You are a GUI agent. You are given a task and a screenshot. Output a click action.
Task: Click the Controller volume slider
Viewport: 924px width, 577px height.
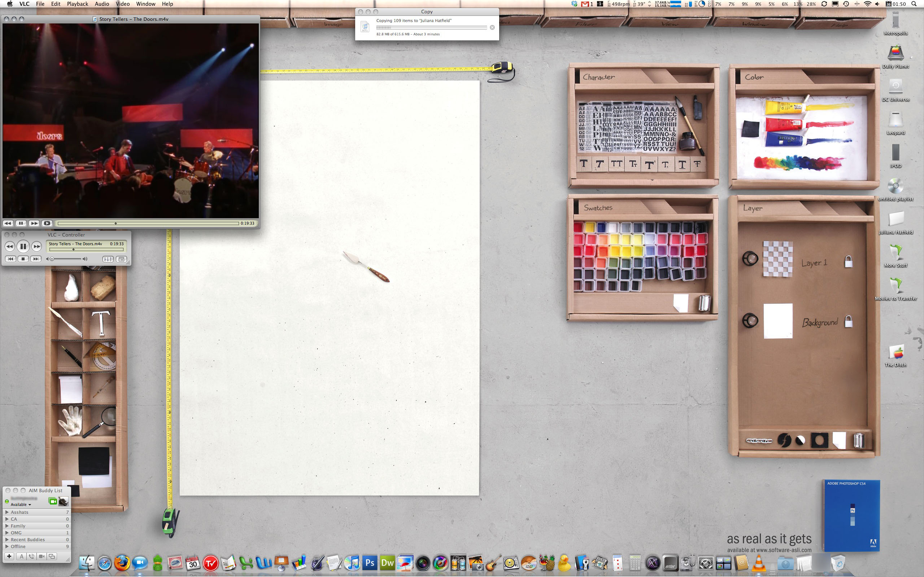[67, 259]
